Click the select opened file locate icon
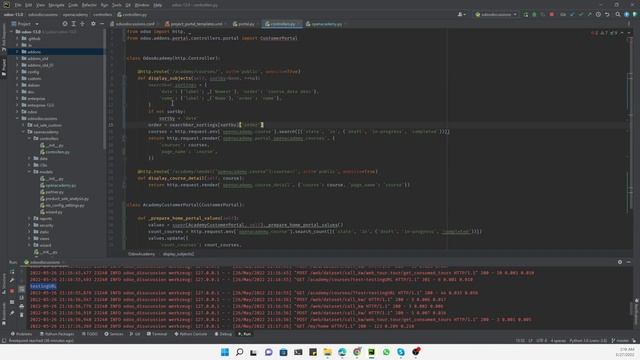 (65, 24)
